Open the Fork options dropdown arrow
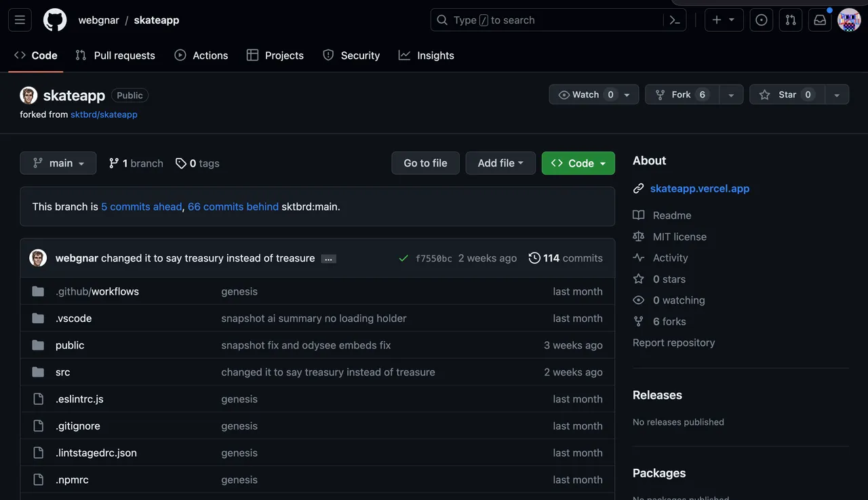The width and height of the screenshot is (868, 500). (731, 95)
